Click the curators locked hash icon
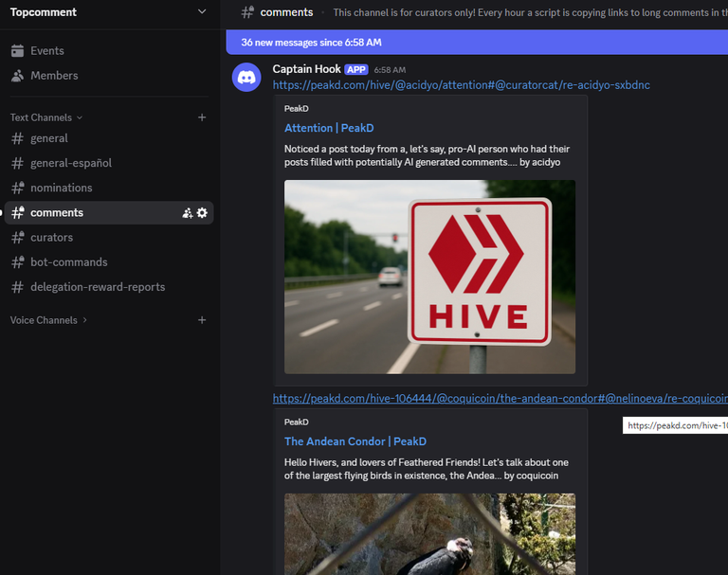Viewport: 728px width, 575px height. click(18, 237)
